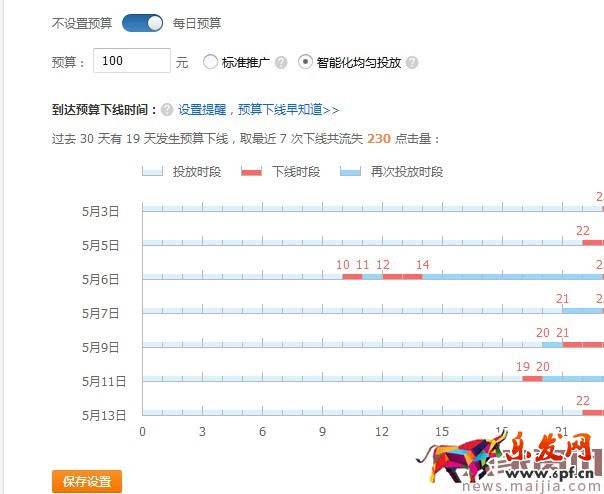The width and height of the screenshot is (604, 494).
Task: Click the 投放时段 legend swatch
Action: 152,171
